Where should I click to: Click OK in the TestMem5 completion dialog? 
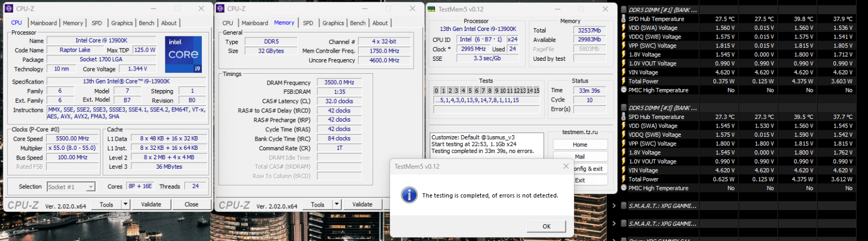[546, 226]
